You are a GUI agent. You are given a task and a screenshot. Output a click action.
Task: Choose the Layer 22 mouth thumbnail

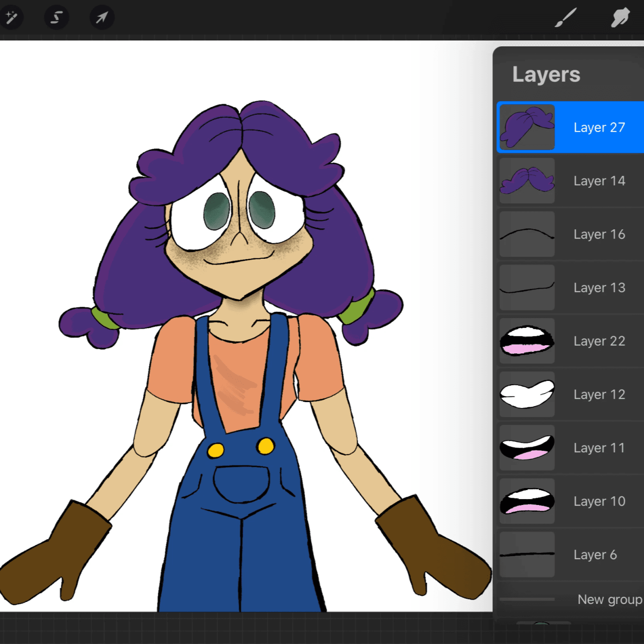click(x=527, y=341)
